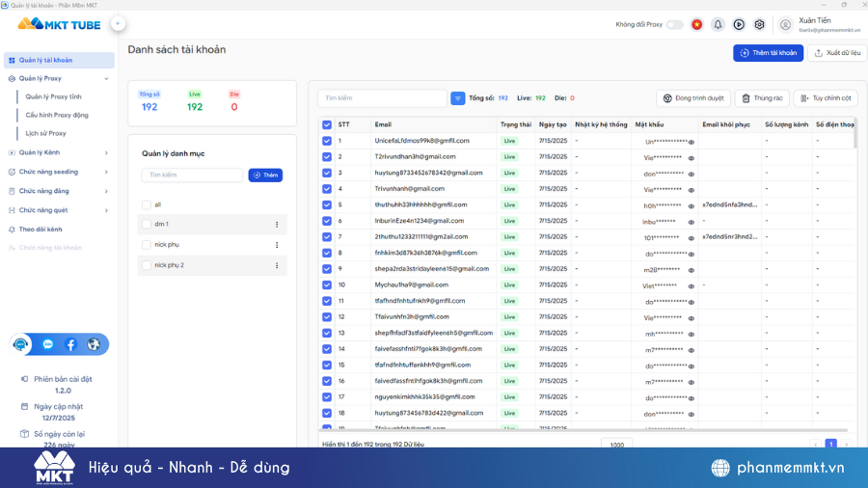Go to Theo dõi kênh page
The image size is (868, 488).
(x=41, y=229)
